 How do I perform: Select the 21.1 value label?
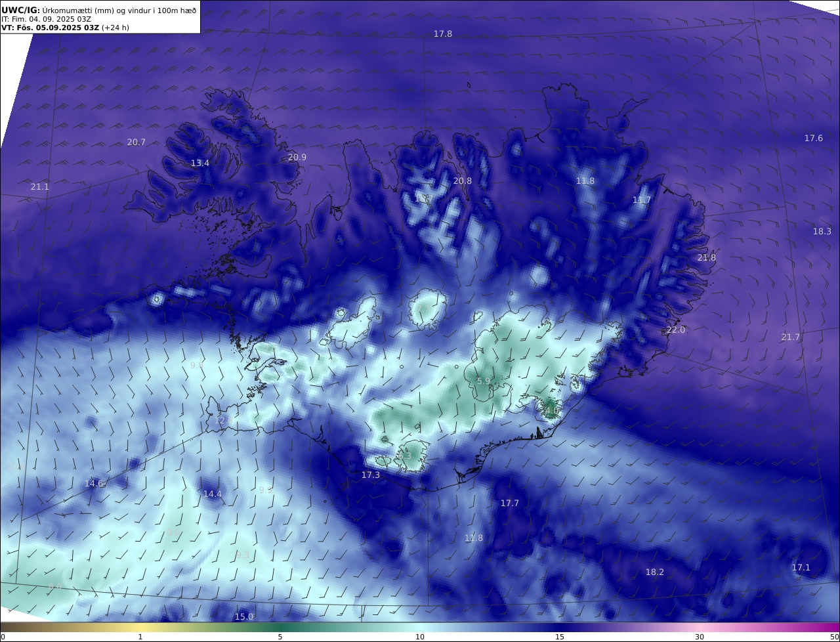tap(40, 186)
